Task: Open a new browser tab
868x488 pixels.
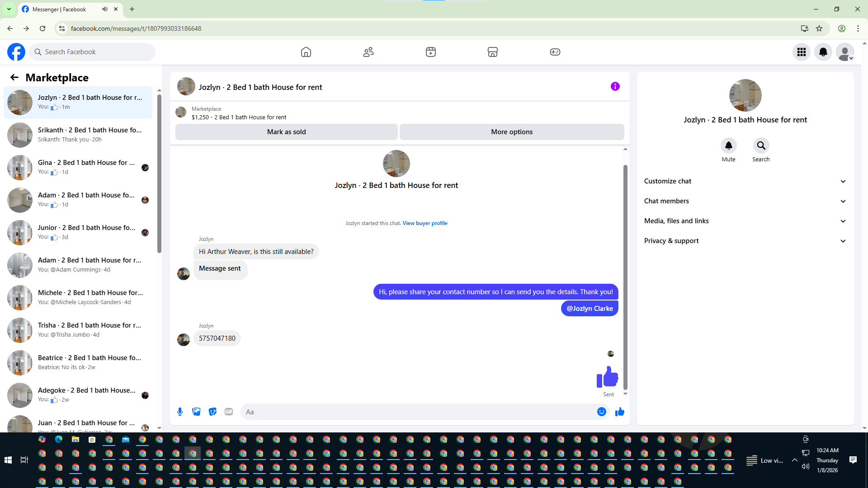Action: (x=132, y=9)
